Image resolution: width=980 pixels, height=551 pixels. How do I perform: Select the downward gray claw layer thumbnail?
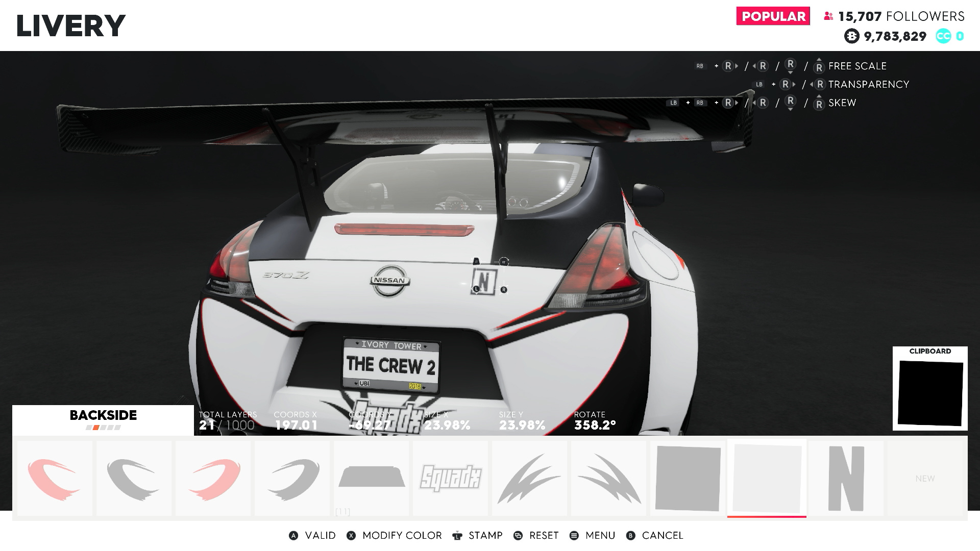[x=609, y=479]
